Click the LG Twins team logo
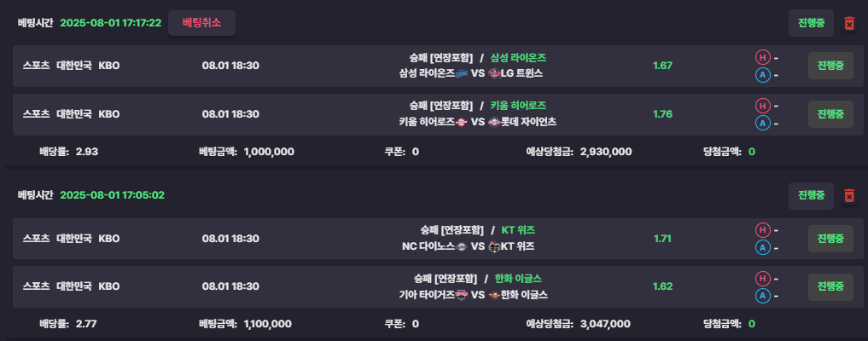 494,73
